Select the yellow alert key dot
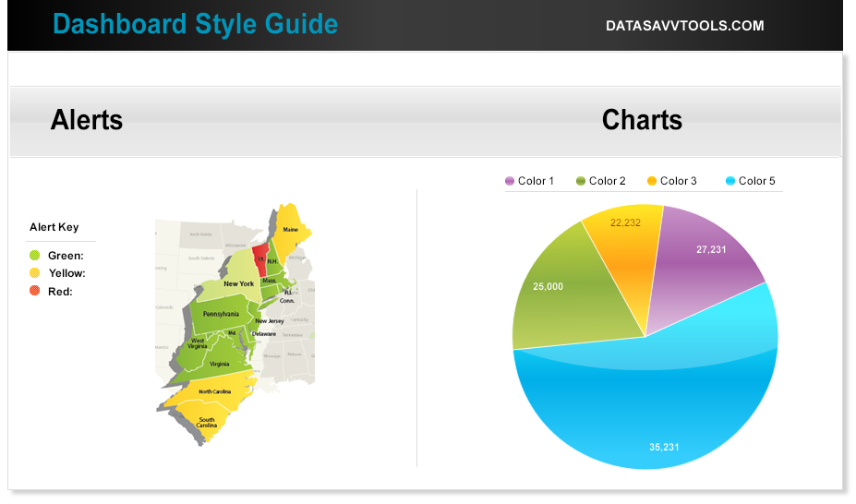The image size is (856, 504). click(34, 273)
